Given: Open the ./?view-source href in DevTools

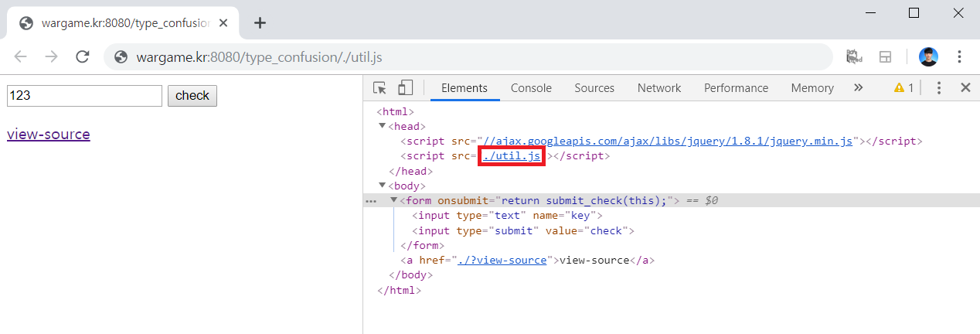Looking at the screenshot, I should pyautogui.click(x=502, y=261).
